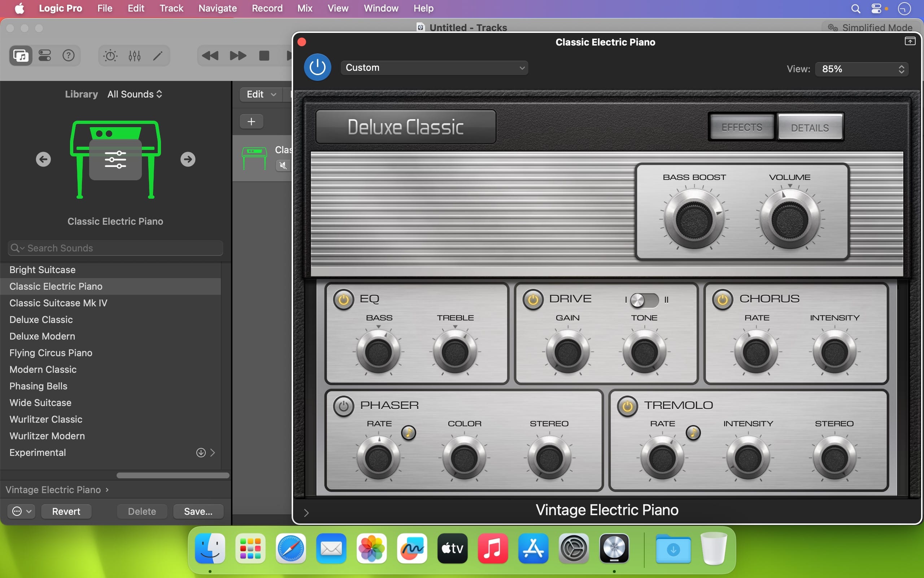Open Spotlight search in menu bar
Viewport: 924px width, 578px height.
[x=856, y=8]
